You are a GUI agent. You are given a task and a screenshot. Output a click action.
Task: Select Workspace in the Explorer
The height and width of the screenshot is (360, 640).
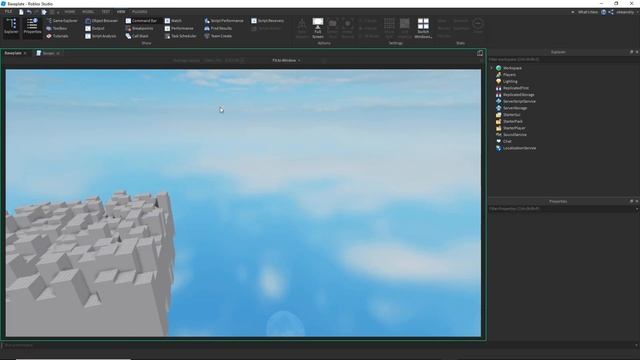click(x=512, y=68)
